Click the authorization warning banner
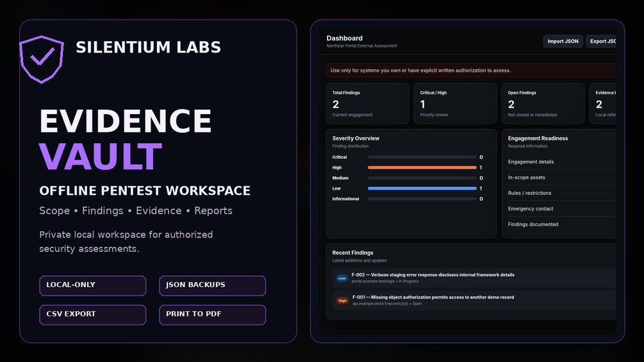Image resolution: width=644 pixels, height=362 pixels. (471, 70)
